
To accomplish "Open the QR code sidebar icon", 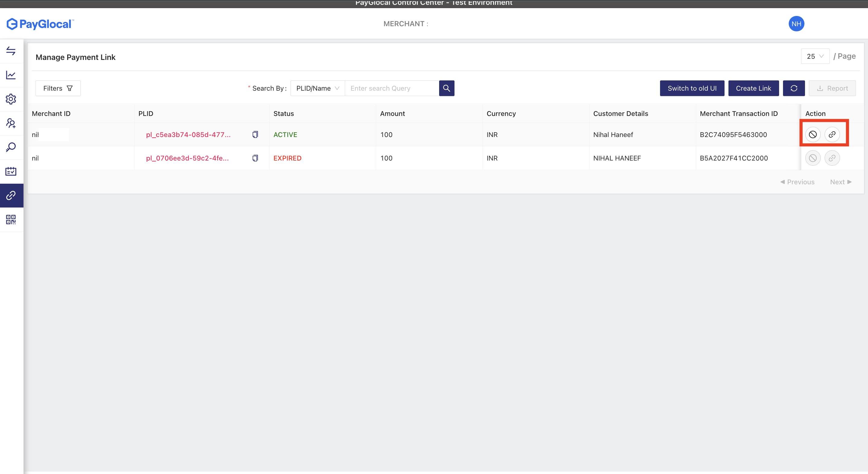I will tap(11, 220).
